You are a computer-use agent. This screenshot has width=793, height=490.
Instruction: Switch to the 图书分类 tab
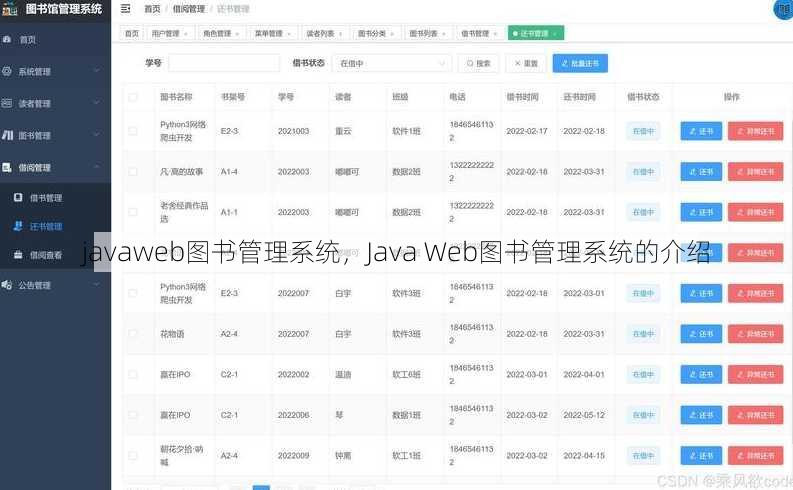[x=372, y=33]
